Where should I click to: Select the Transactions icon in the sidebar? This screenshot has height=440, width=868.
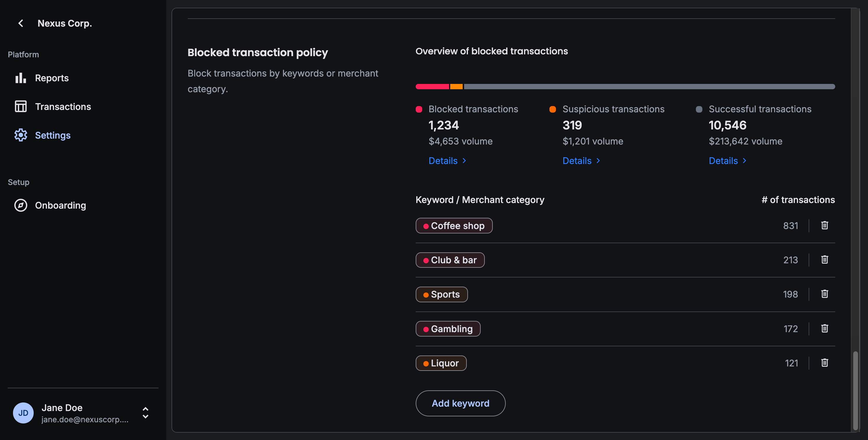point(21,106)
